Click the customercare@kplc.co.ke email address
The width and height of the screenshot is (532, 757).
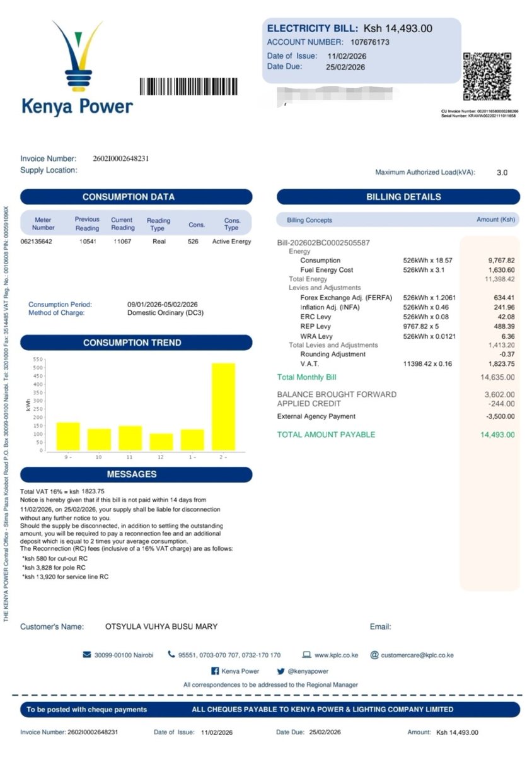coord(417,655)
